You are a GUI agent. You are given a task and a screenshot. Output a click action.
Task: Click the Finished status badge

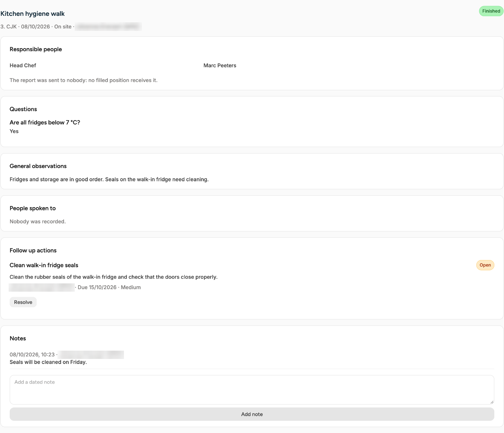point(491,11)
